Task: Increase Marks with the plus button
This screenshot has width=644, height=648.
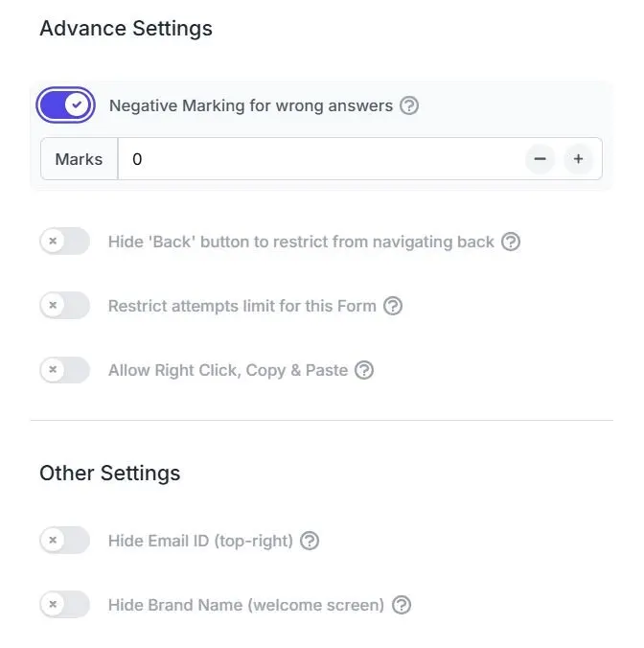Action: pos(578,159)
